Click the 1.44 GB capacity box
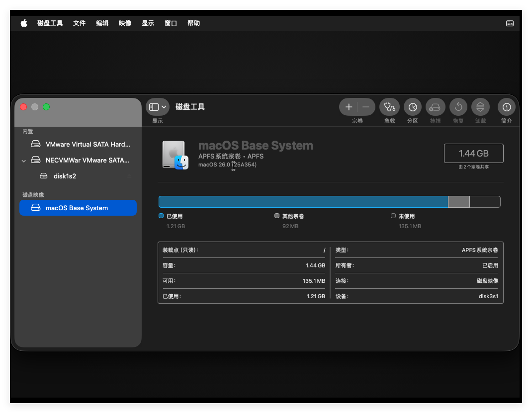The image size is (532, 413). pyautogui.click(x=474, y=153)
